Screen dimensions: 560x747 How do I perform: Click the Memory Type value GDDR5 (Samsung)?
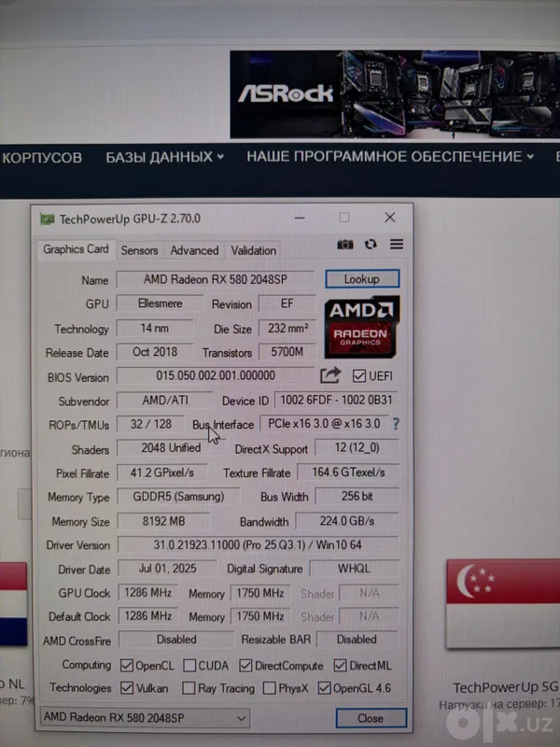coord(178,497)
